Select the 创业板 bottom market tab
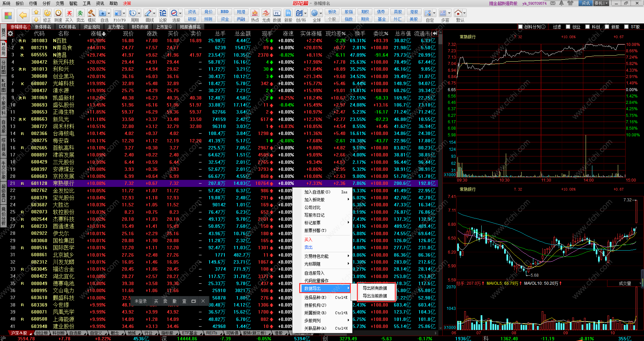644x341 pixels. pos(42,333)
